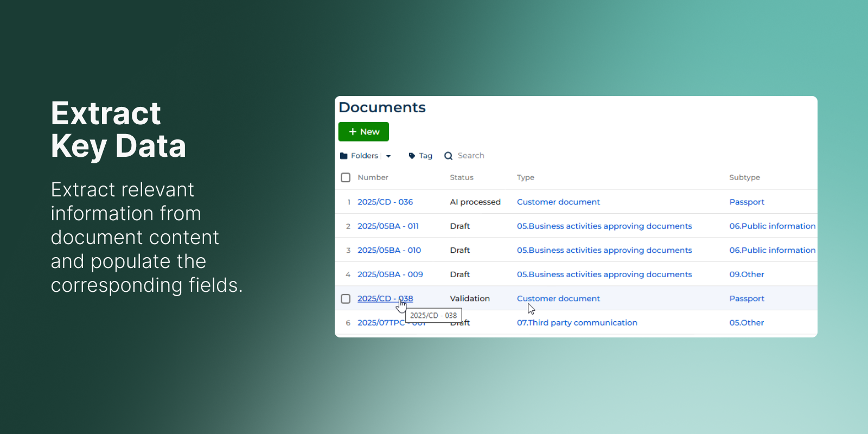Click the 09.Other subtype link
This screenshot has width=868, height=434.
pos(746,275)
